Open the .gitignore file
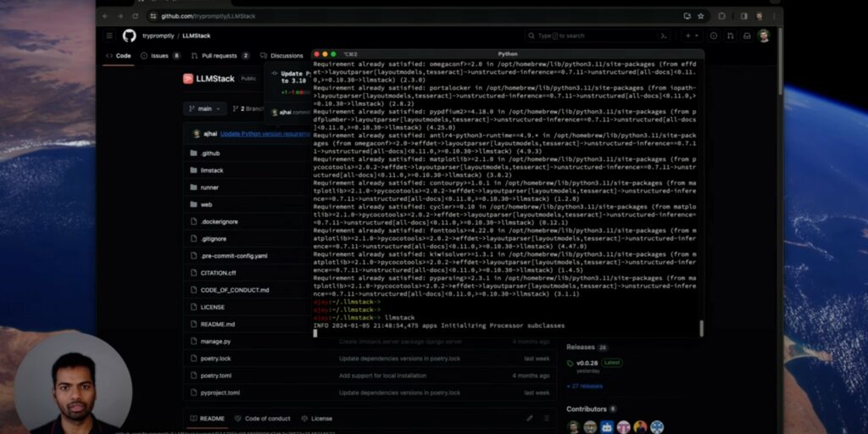The height and width of the screenshot is (434, 868). pos(213,239)
